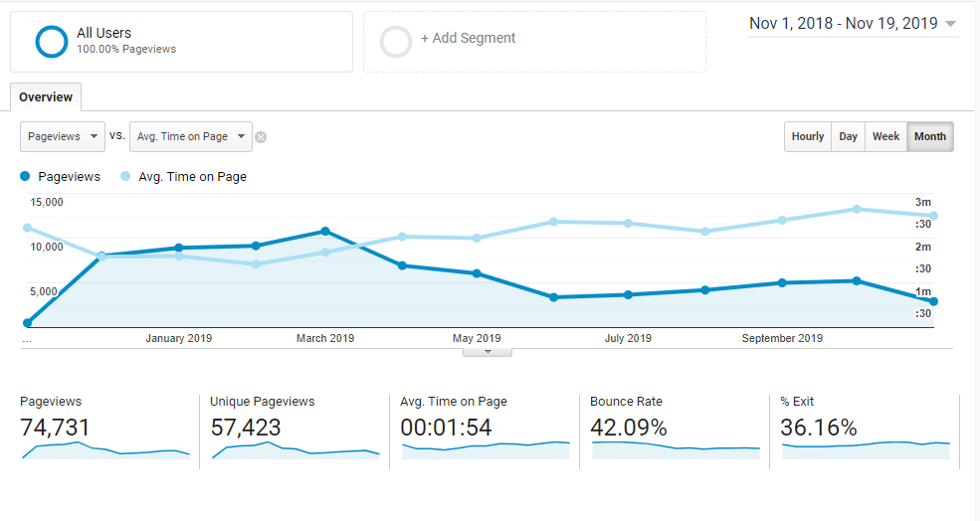Click the January 2019 Pageviews data point
Viewport: 980px width, 521px height.
pyautogui.click(x=179, y=248)
